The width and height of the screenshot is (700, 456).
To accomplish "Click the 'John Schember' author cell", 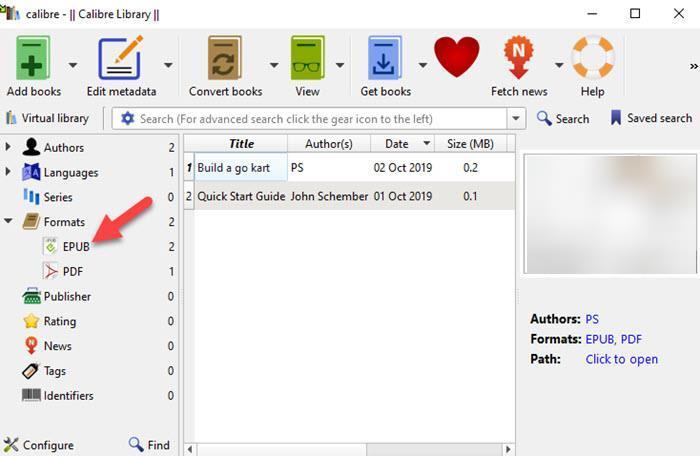I will click(x=329, y=196).
